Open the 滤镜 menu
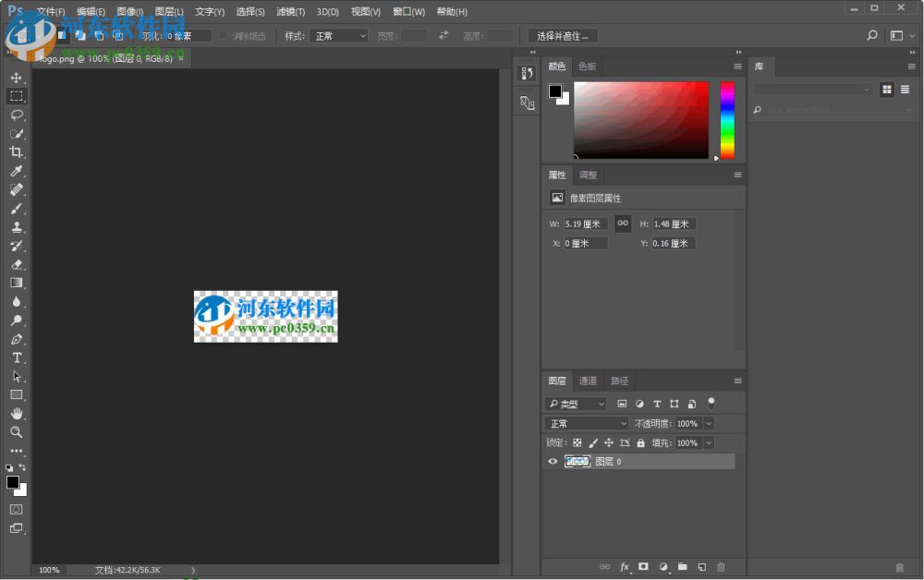The width and height of the screenshot is (924, 580). coord(289,11)
